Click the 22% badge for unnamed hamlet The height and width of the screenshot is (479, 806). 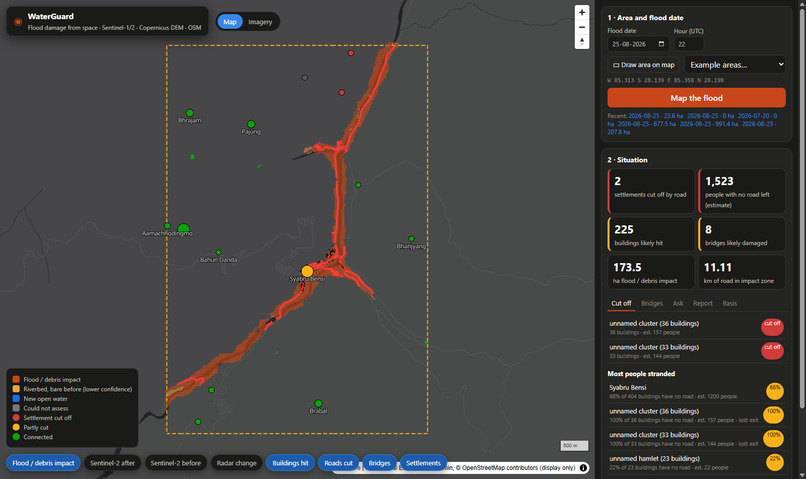(775, 462)
